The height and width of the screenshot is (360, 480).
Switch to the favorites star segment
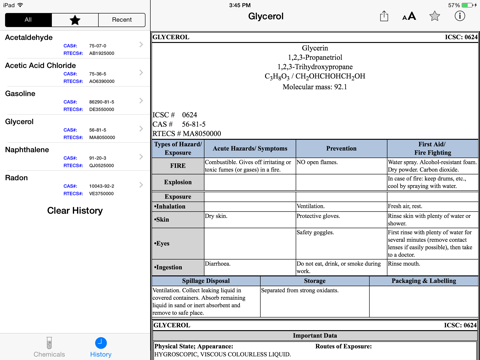(x=75, y=20)
